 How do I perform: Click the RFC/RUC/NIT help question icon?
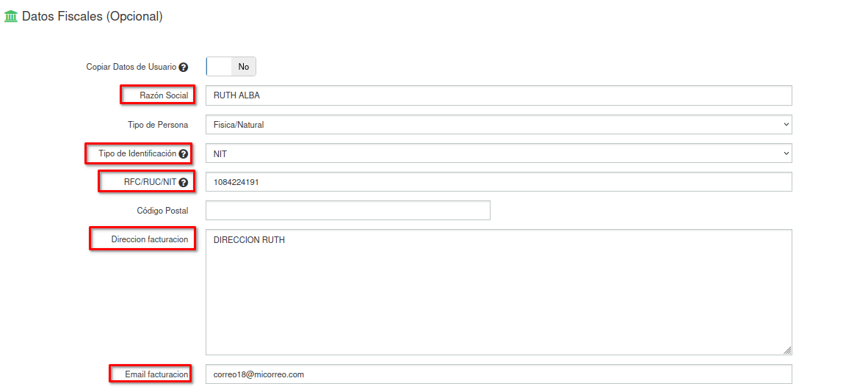(184, 183)
